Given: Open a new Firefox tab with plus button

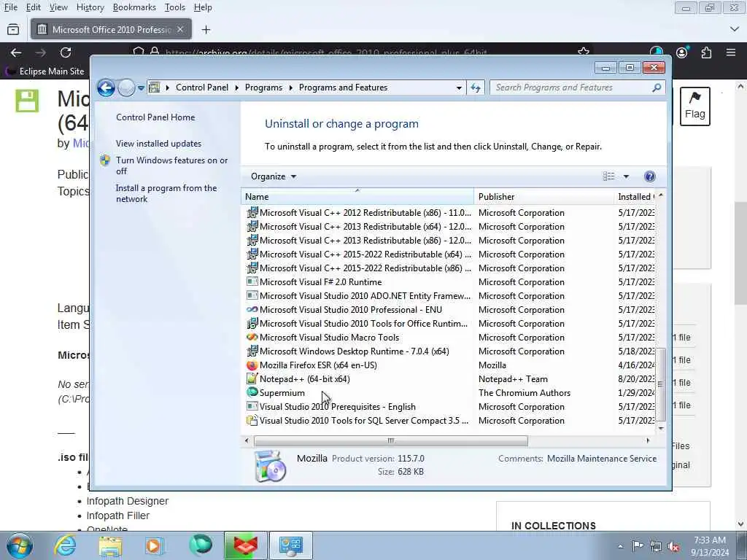Looking at the screenshot, I should coord(206,29).
